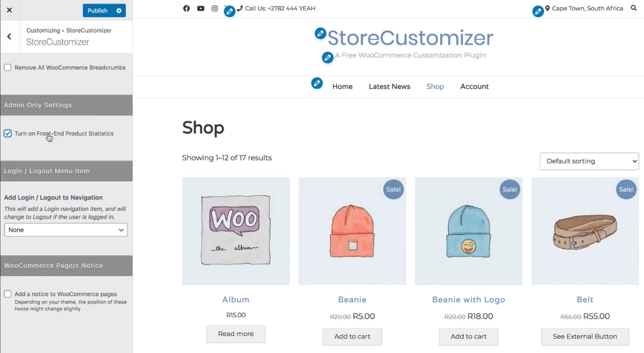This screenshot has width=644, height=353.
Task: Disable Turn on Front-End Product Statistics
Action: tap(8, 133)
